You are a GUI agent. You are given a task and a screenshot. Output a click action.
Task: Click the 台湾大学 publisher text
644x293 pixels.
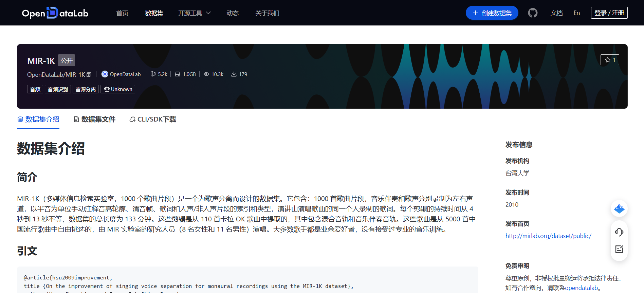[517, 173]
